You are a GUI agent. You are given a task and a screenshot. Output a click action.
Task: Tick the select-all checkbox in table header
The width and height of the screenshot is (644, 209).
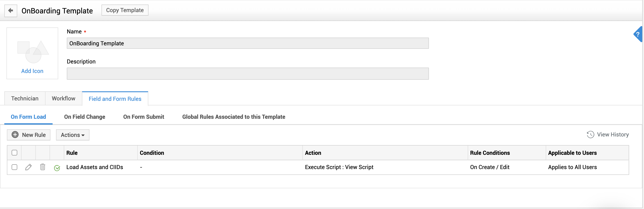click(x=14, y=153)
